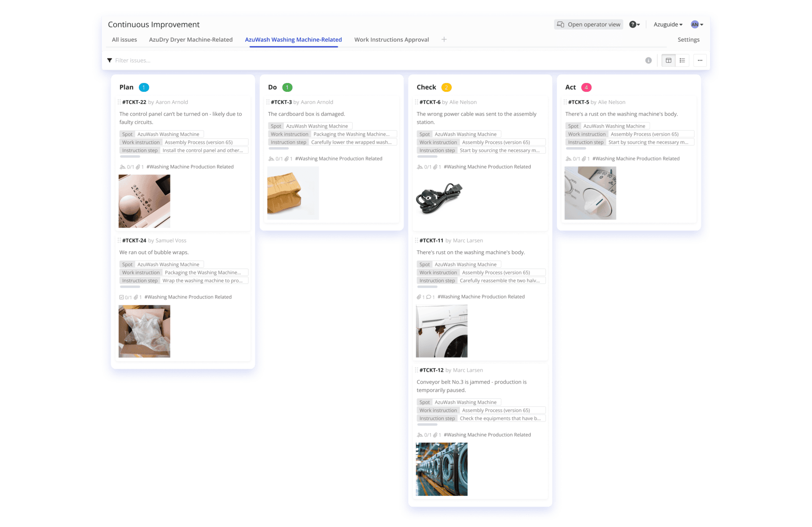Add a new board tab with the plus icon
Screen dimensions: 812x527
tap(444, 40)
